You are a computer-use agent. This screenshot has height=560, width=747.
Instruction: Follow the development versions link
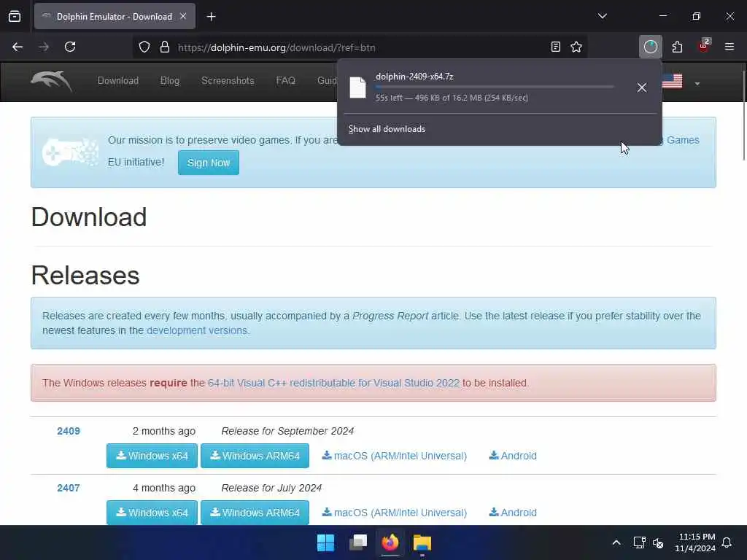tap(197, 330)
